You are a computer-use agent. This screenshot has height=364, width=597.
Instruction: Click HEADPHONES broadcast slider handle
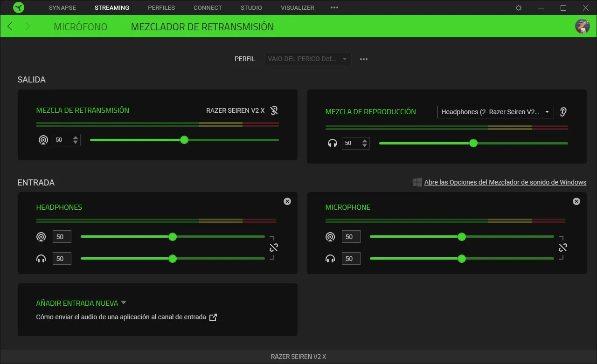(x=173, y=237)
